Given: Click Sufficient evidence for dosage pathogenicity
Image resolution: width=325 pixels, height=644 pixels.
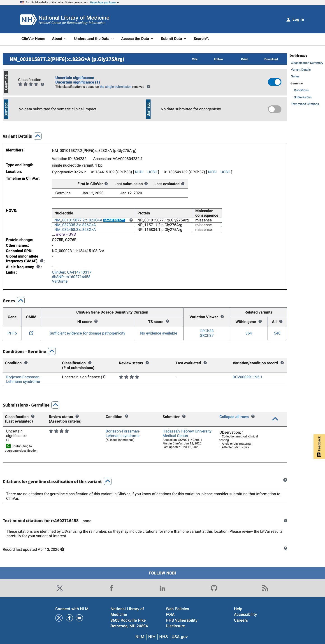Looking at the screenshot, I should pyautogui.click(x=87, y=333).
